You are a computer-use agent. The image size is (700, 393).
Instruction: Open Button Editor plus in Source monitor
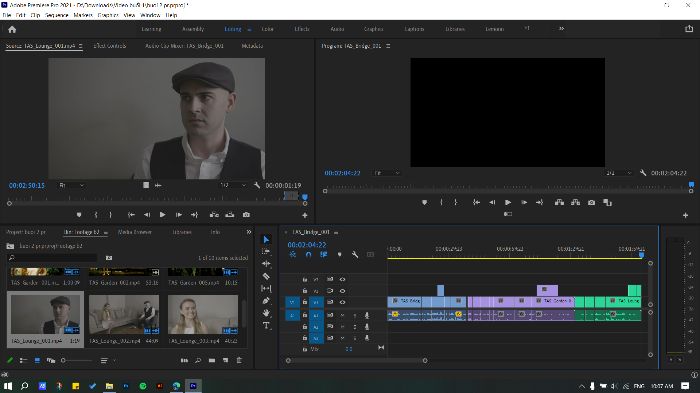[x=305, y=215]
